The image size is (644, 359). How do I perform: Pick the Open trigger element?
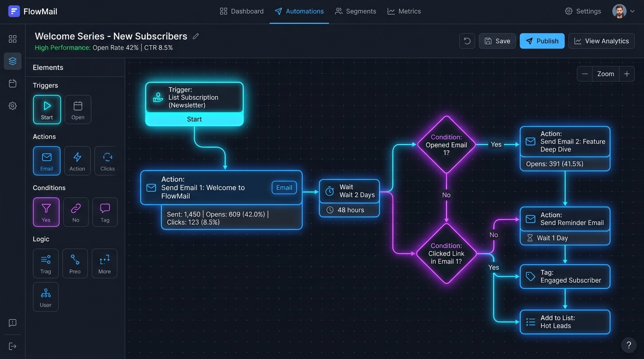78,109
